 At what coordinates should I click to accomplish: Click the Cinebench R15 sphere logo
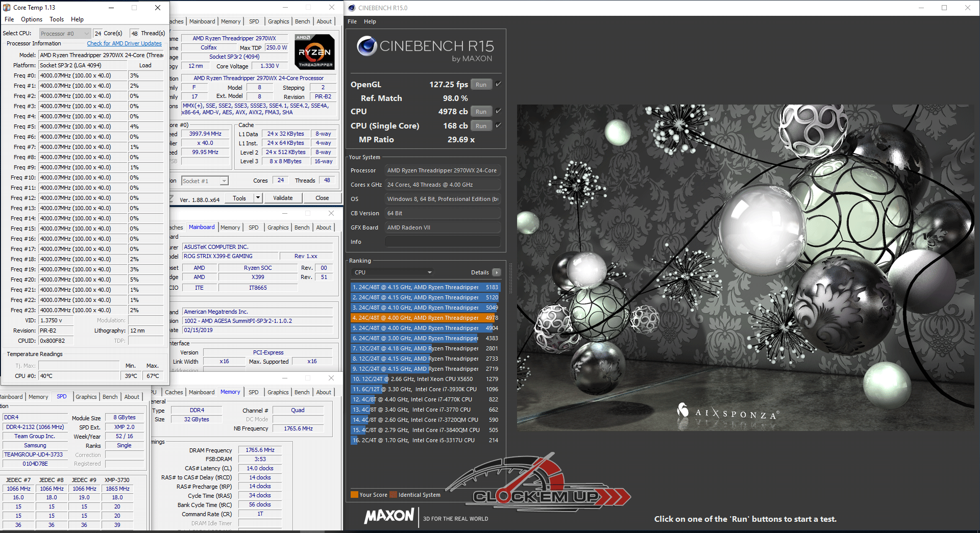(366, 46)
